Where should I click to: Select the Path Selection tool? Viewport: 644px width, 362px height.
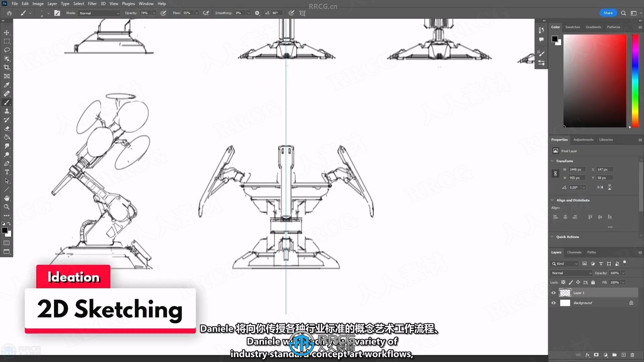[x=7, y=181]
